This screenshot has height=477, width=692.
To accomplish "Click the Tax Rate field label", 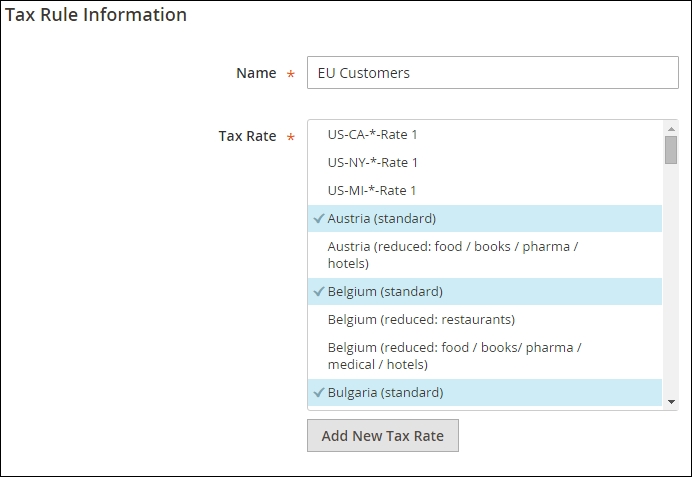I will click(x=247, y=136).
